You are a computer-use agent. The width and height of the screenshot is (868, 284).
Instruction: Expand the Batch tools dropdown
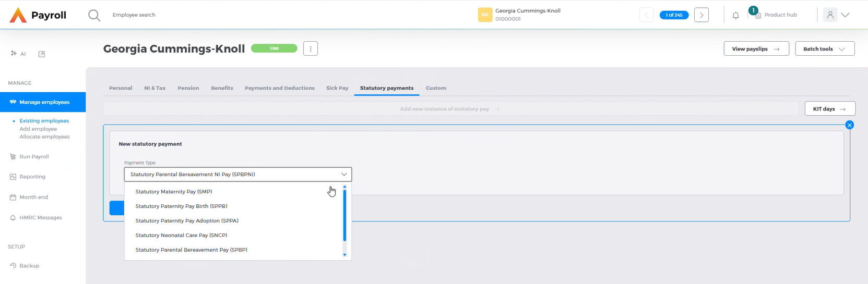pos(825,48)
